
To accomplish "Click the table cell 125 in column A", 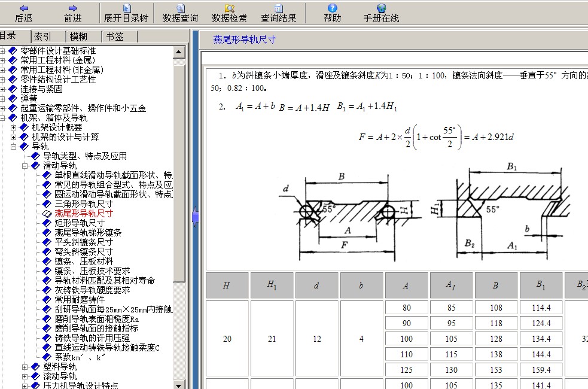I will click(x=407, y=370).
